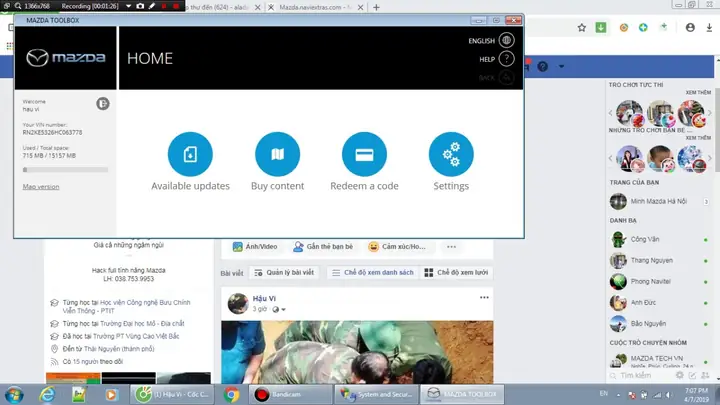The width and height of the screenshot is (720, 405).
Task: Open Available updates in Mazda Toolbox
Action: 190,154
